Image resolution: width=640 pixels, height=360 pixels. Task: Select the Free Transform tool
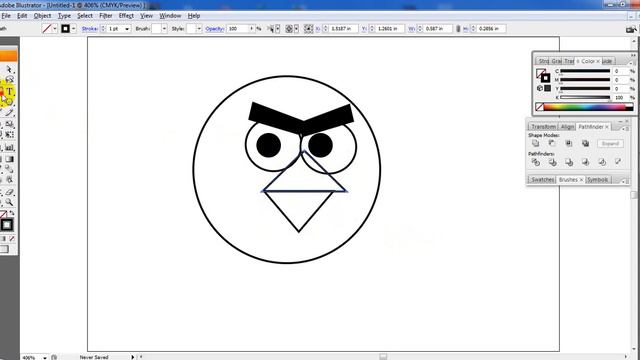[x=9, y=134]
